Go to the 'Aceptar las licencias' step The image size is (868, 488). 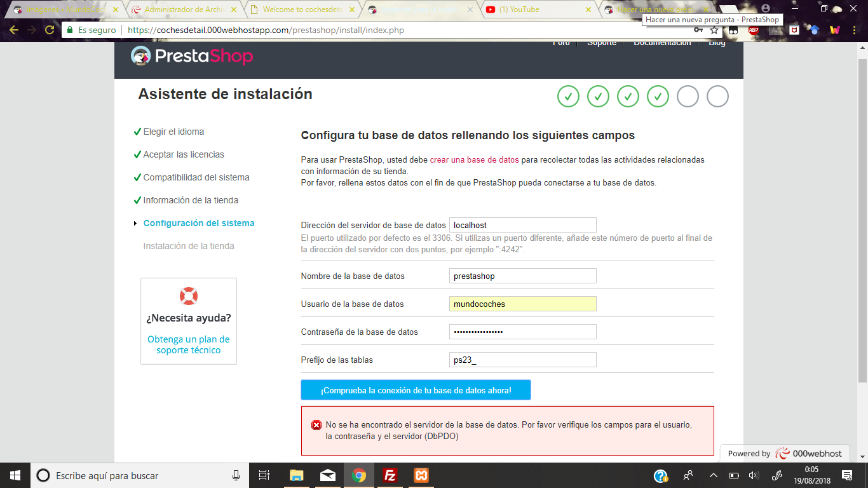(184, 154)
